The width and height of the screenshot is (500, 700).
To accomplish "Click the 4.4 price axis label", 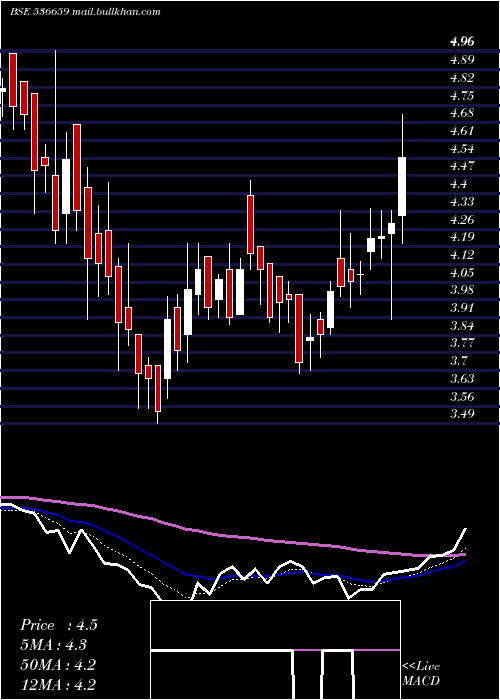I will 458,184.
